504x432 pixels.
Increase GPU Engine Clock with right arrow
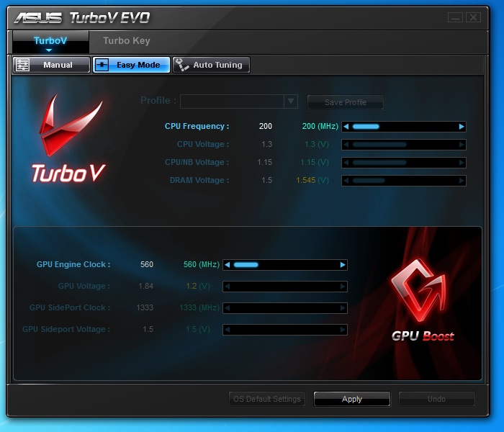tap(343, 265)
